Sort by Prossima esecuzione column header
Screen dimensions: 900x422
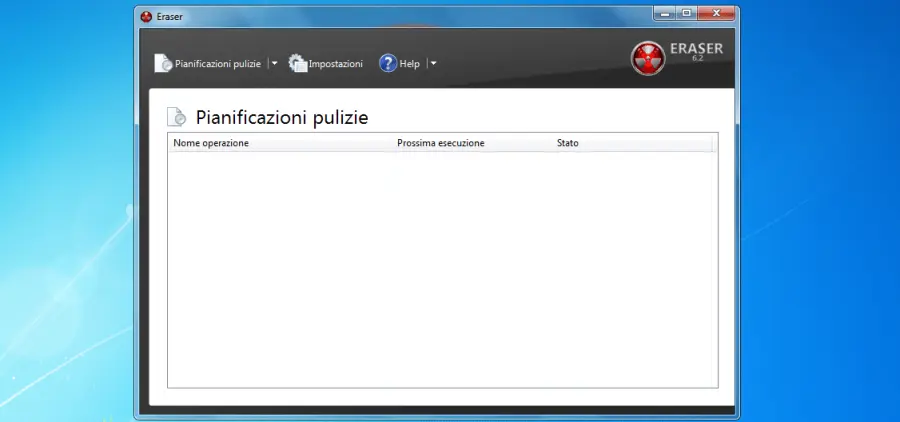tap(472, 143)
